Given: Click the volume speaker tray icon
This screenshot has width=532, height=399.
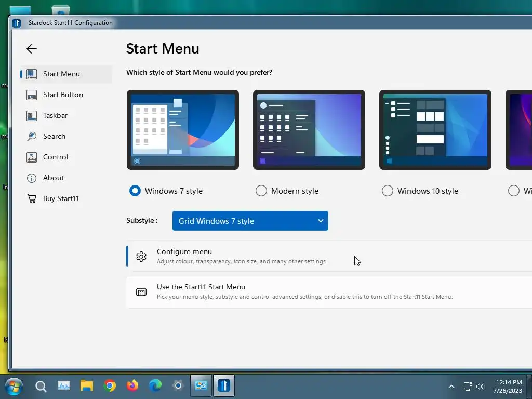Looking at the screenshot, I should (480, 387).
